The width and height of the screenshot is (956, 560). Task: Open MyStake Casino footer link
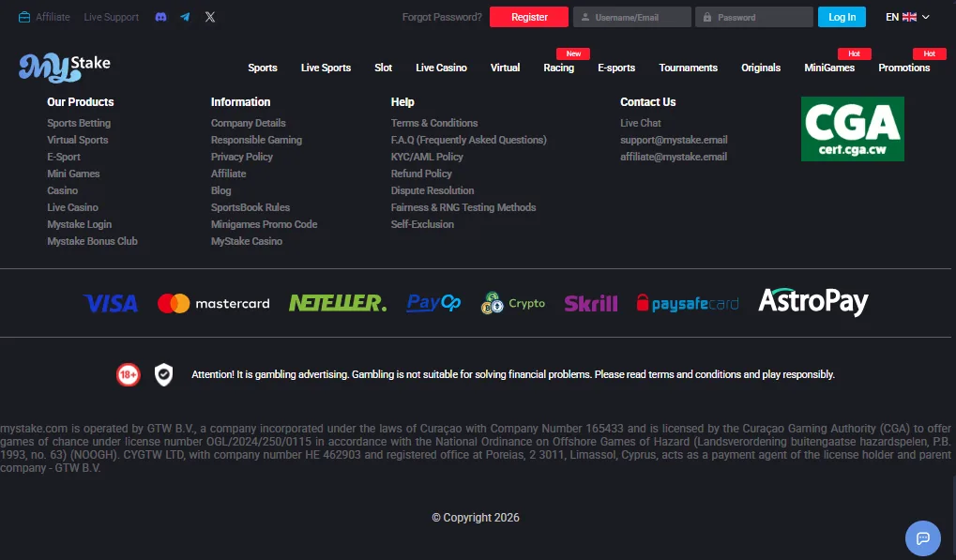pos(247,241)
